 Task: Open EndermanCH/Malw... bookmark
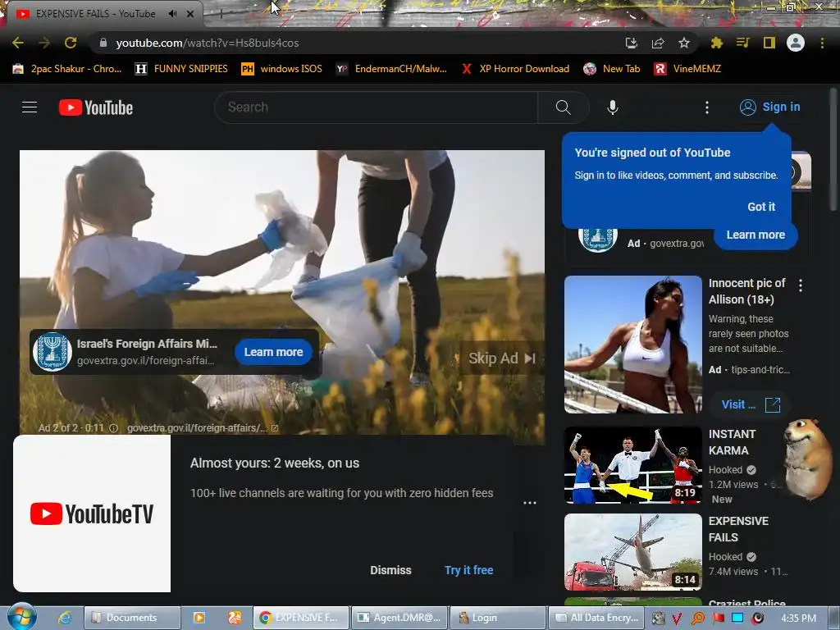click(x=391, y=69)
